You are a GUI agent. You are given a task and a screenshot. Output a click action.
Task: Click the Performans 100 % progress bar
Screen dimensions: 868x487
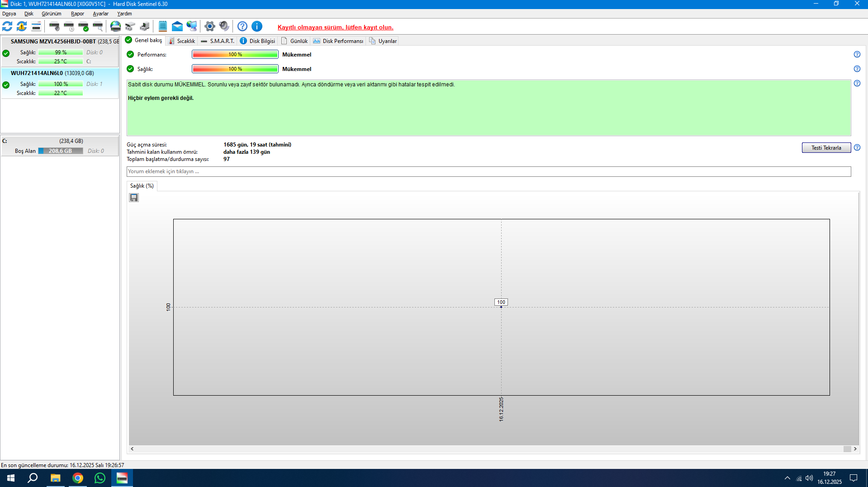(x=235, y=54)
